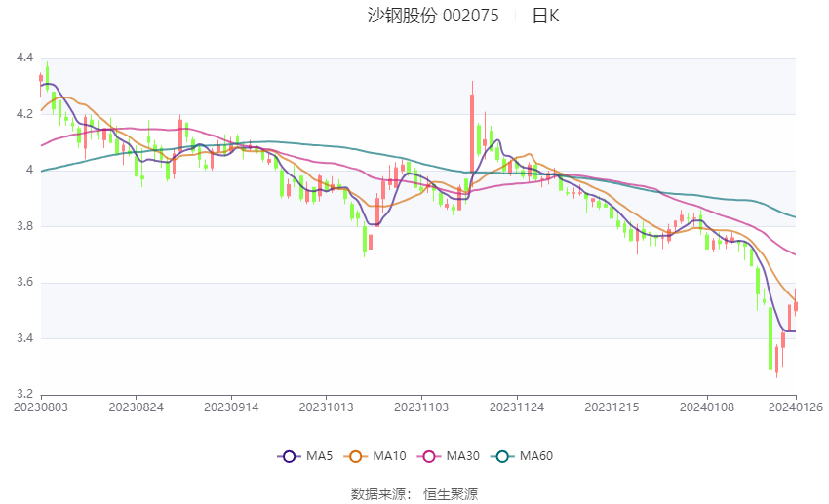The height and width of the screenshot is (504, 829).
Task: Toggle the MA60 legend marker
Action: (502, 456)
